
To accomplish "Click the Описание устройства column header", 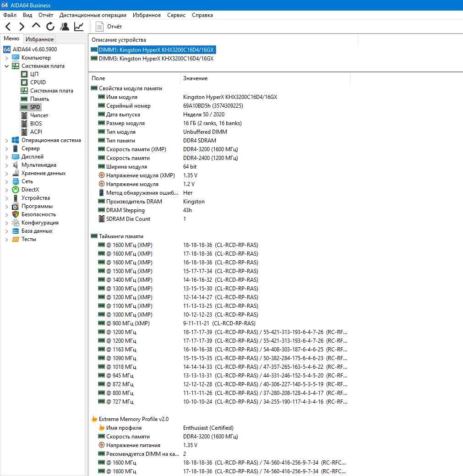I will pyautogui.click(x=119, y=40).
